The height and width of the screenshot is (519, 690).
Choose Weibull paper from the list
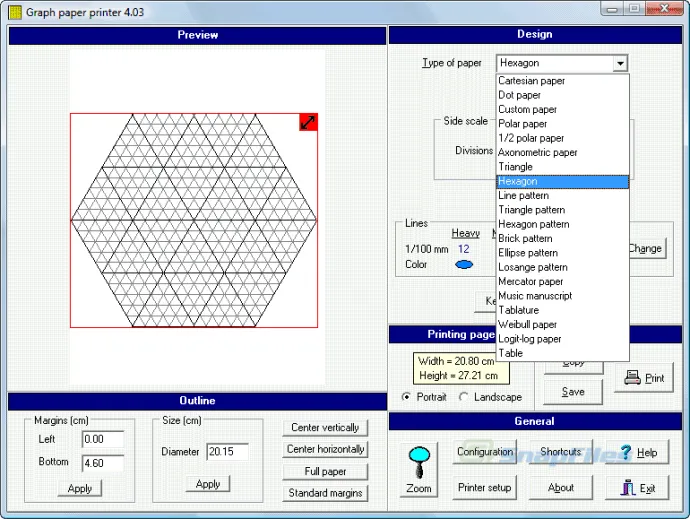coord(562,325)
